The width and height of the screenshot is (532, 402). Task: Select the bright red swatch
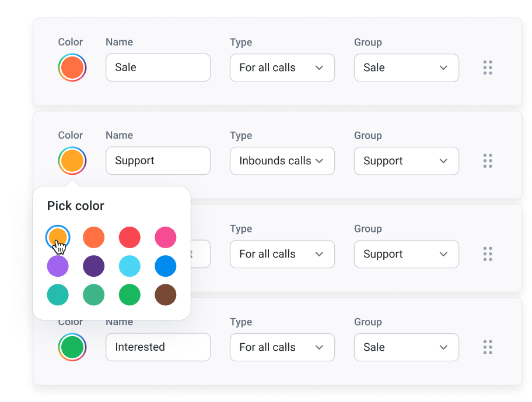129,237
